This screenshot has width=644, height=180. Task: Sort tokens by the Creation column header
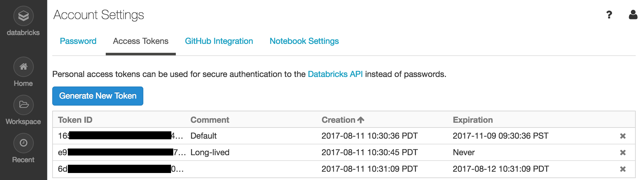(x=343, y=120)
